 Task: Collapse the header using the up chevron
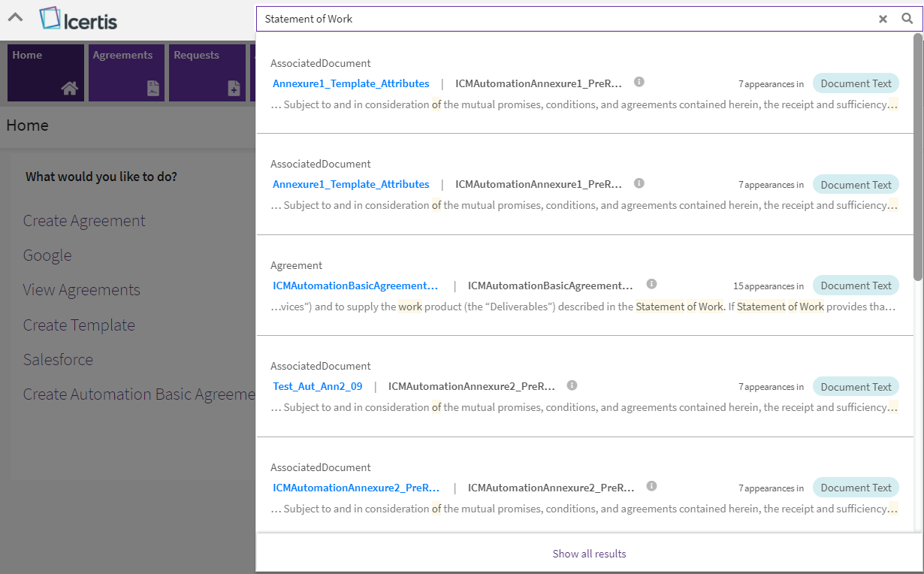coord(15,17)
